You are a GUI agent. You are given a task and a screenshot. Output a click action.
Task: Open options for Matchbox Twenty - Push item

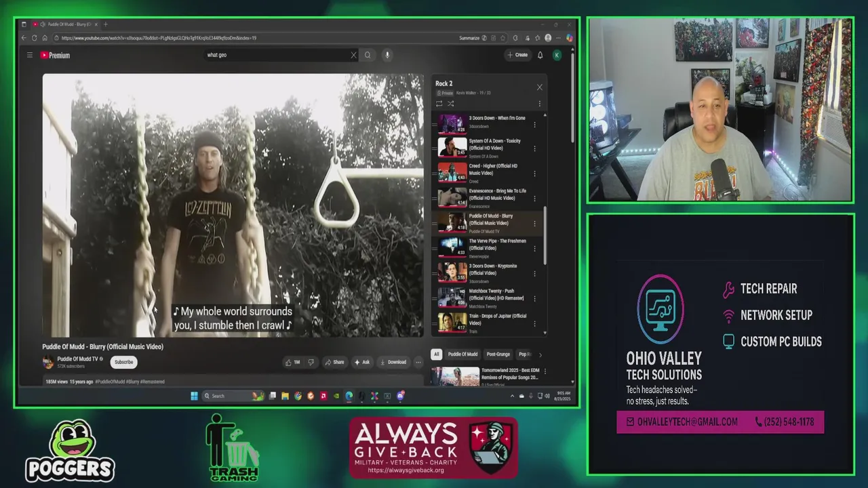tap(534, 299)
